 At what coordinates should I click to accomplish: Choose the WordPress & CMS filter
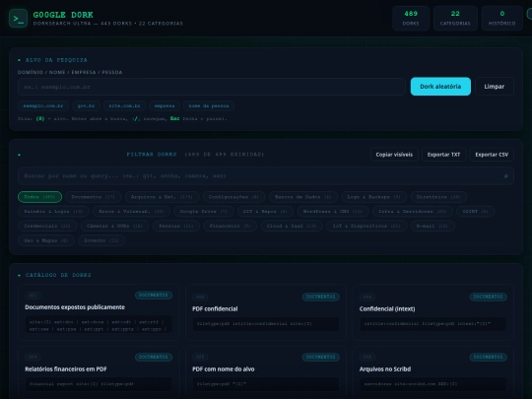tap(333, 212)
